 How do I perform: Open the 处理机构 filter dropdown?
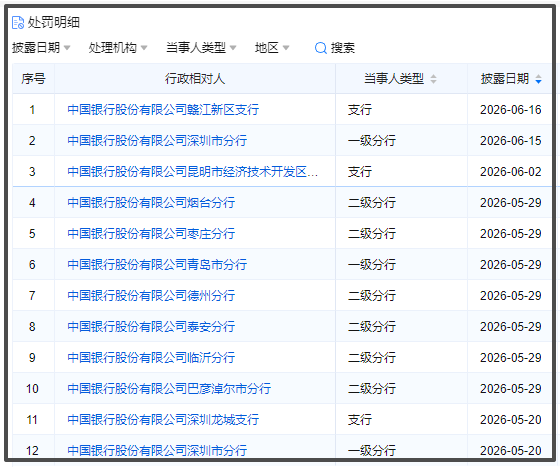coord(118,47)
